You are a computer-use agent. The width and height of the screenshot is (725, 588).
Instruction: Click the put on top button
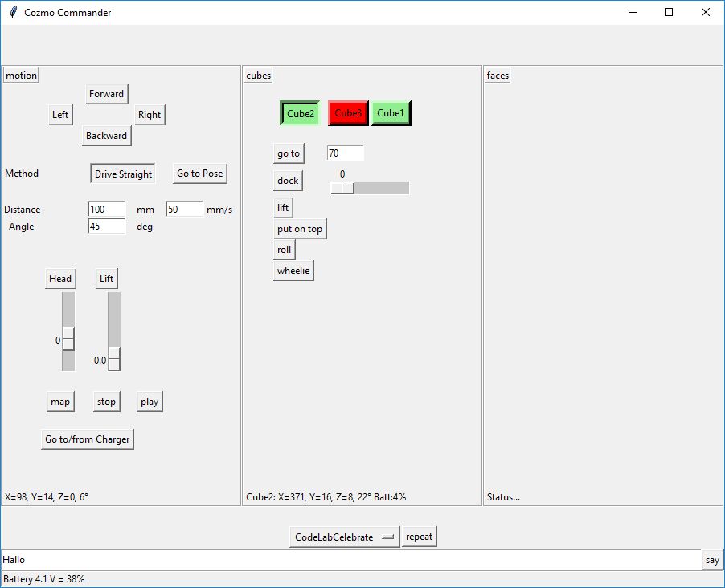click(300, 229)
